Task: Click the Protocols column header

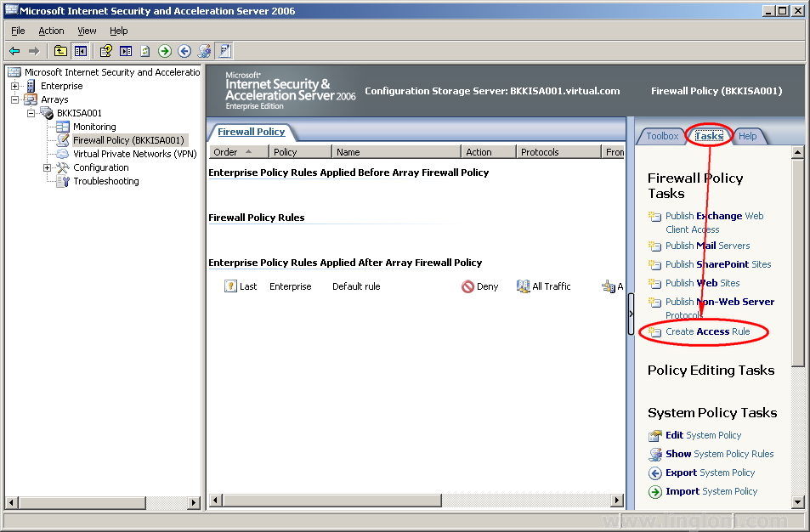Action: (x=559, y=152)
